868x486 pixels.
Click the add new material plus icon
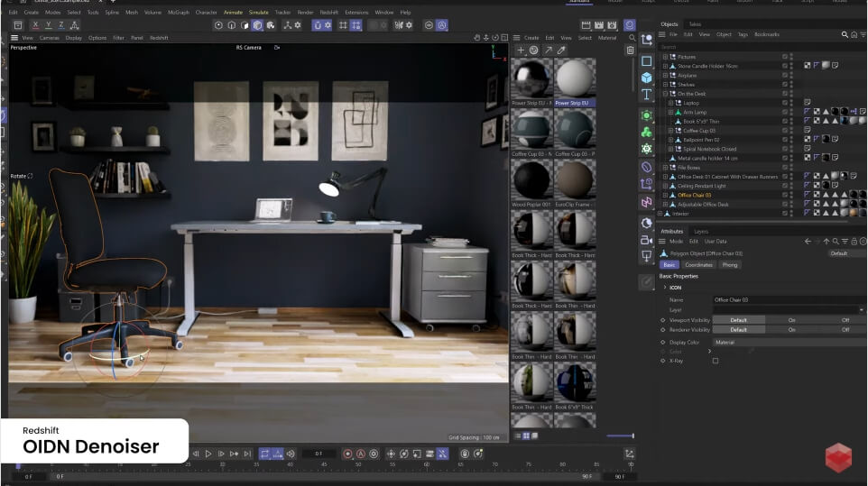[521, 50]
